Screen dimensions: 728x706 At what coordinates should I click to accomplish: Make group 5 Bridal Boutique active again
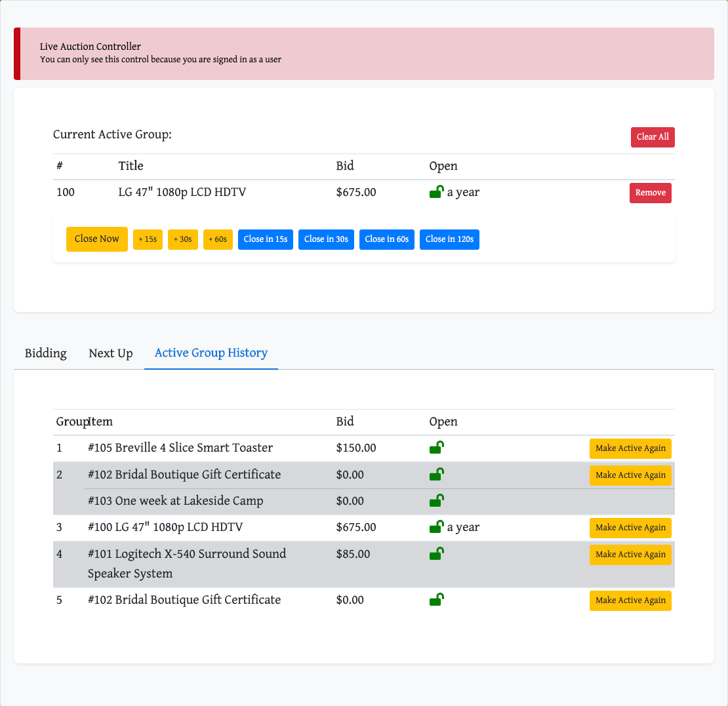[630, 600]
